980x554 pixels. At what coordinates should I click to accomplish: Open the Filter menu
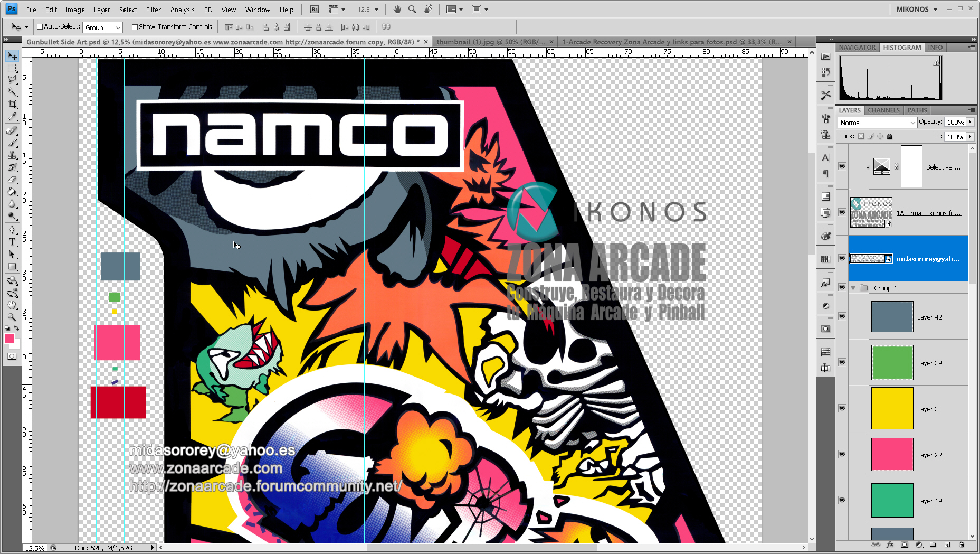[153, 10]
